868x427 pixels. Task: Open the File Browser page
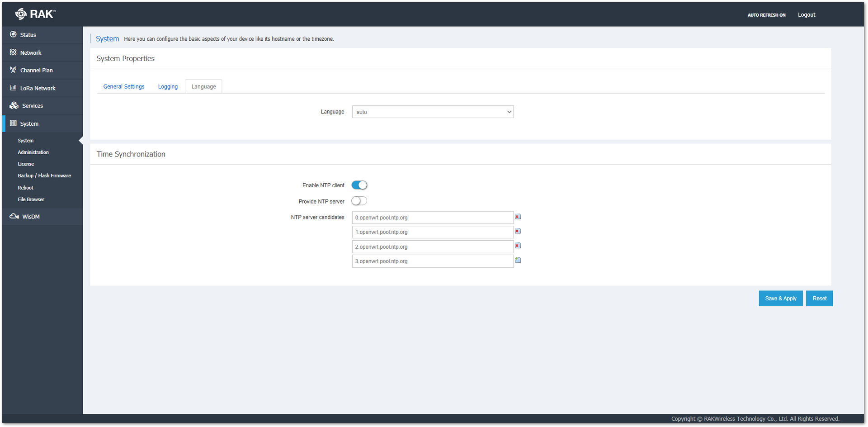(31, 199)
